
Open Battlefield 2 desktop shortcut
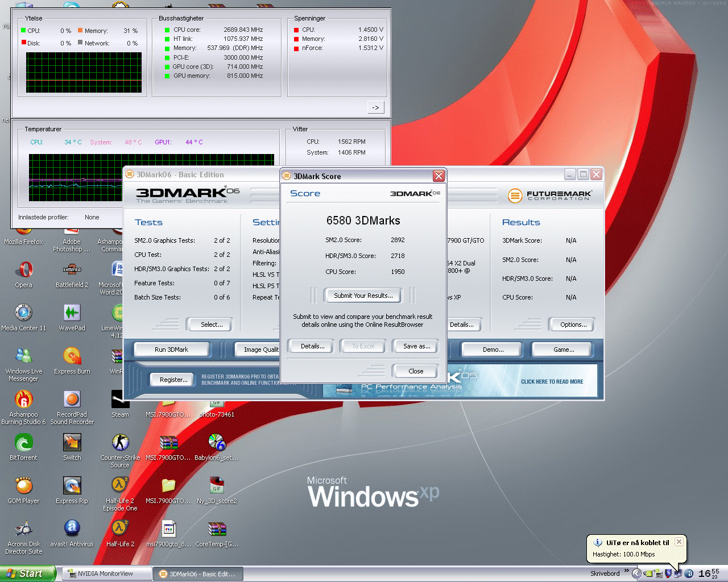pyautogui.click(x=72, y=274)
